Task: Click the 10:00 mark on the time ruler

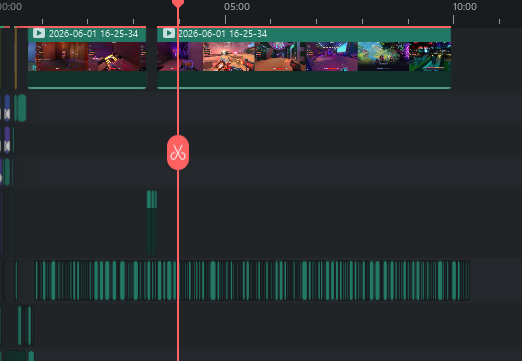Action: coord(464,7)
